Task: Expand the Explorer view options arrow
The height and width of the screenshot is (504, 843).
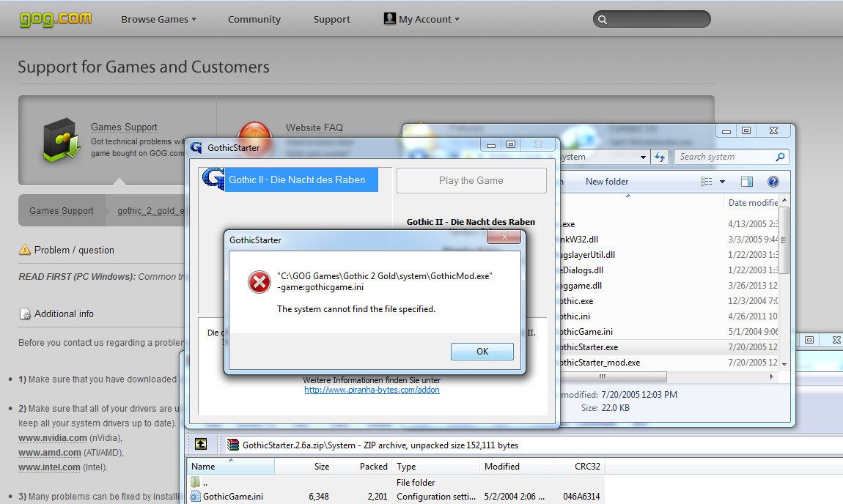Action: (x=722, y=182)
